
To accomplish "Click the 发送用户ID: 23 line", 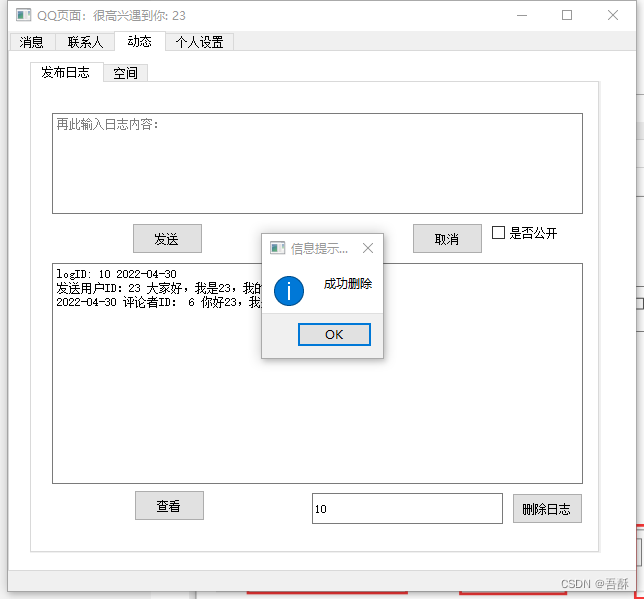I will [x=158, y=288].
